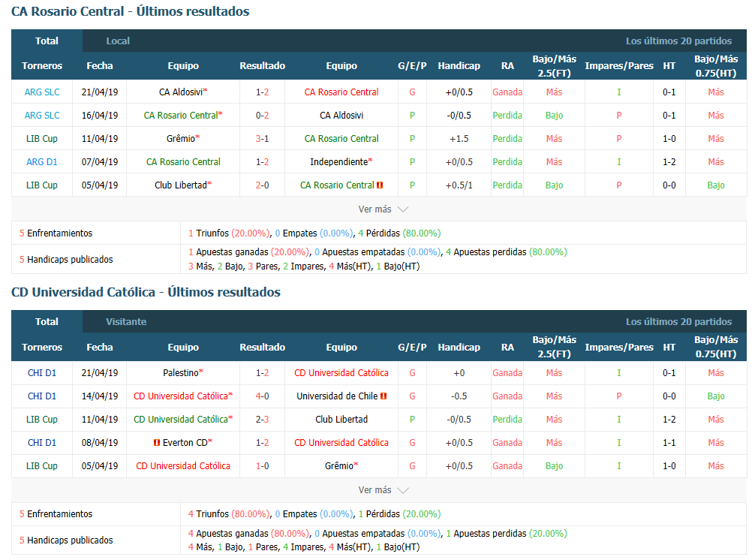Screen dimensions: 752x560
Task: Open ARG D1 tournament link
Action: tap(42, 161)
